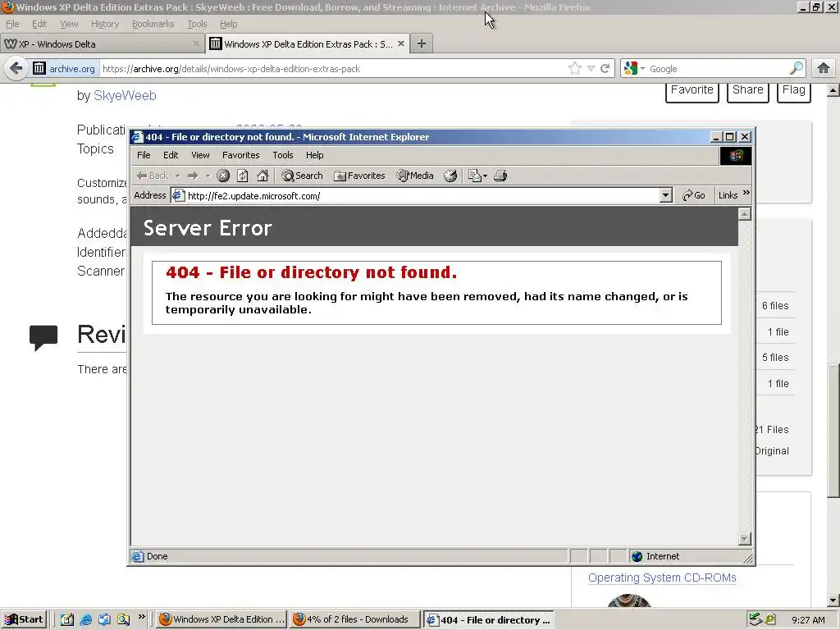The image size is (840, 630).
Task: Open Internet Explorer View menu
Action: (200, 155)
